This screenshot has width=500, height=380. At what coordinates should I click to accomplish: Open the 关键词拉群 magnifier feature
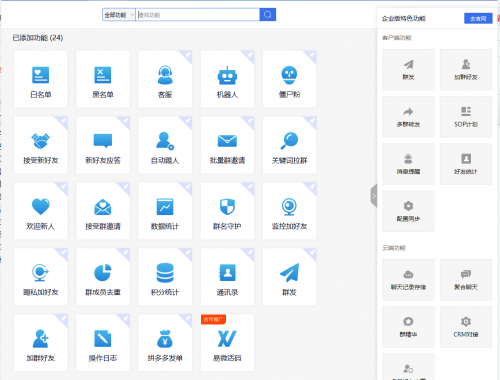[289, 145]
